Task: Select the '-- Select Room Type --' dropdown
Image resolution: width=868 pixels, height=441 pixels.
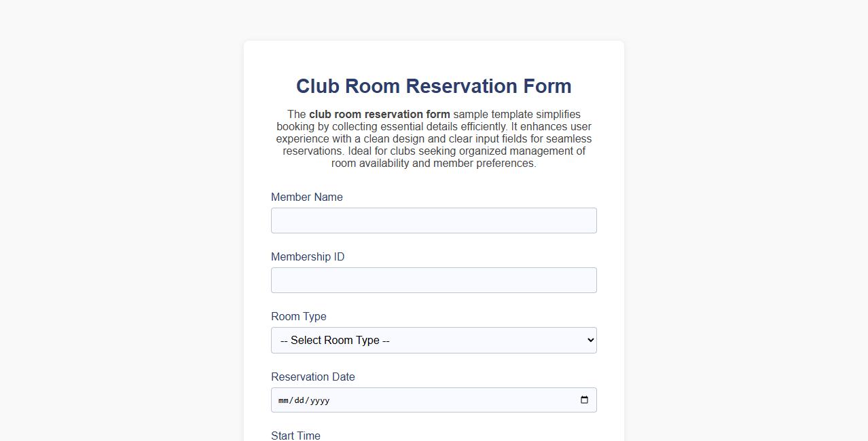Action: point(433,340)
